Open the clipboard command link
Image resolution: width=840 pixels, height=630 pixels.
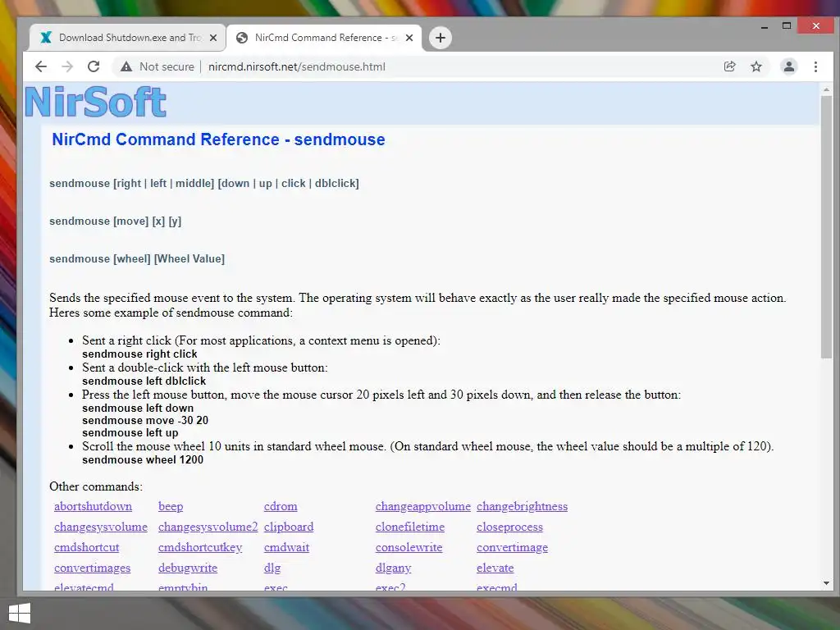tap(288, 527)
